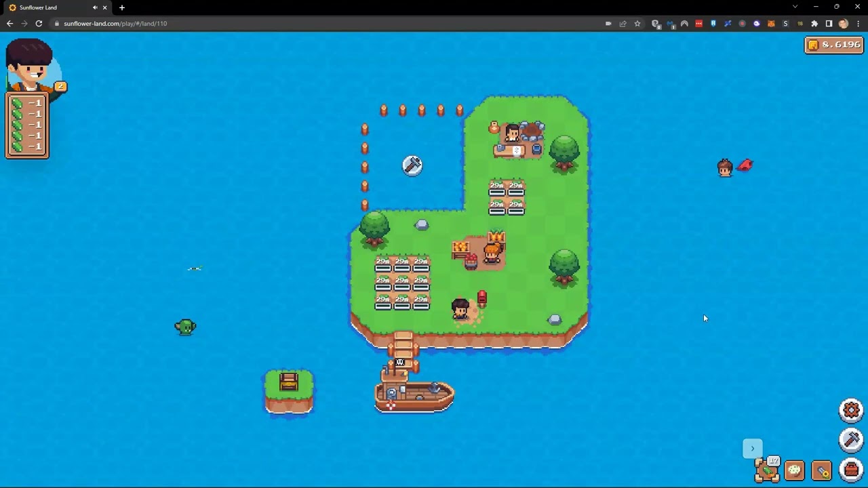The height and width of the screenshot is (488, 868).
Task: Mine the gray stone near the island's bottom edge
Action: tap(555, 319)
